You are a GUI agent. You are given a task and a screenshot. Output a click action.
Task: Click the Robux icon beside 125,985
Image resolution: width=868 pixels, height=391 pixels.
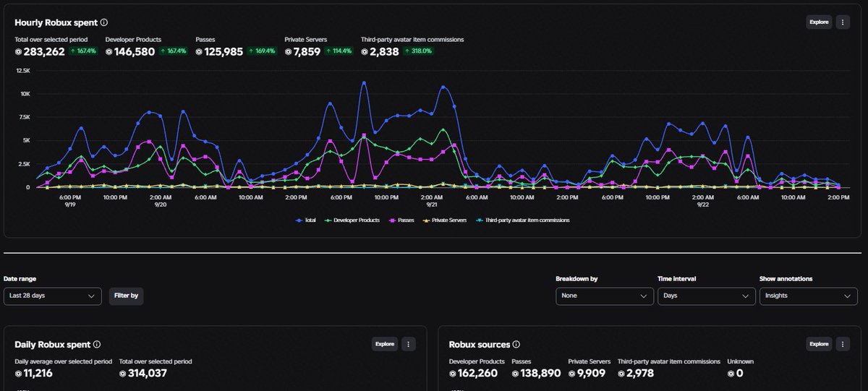point(199,52)
